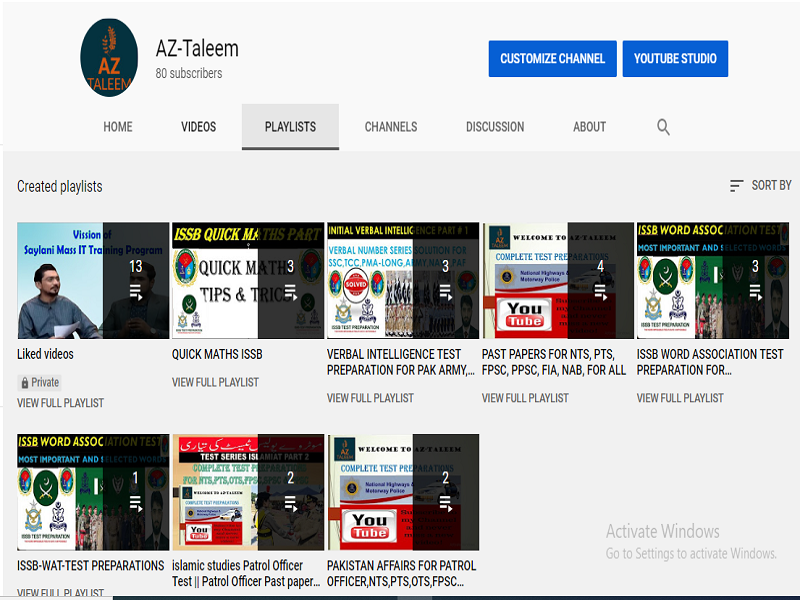Click the Private badge under Liked videos
Image resolution: width=800 pixels, height=600 pixels.
(x=40, y=383)
